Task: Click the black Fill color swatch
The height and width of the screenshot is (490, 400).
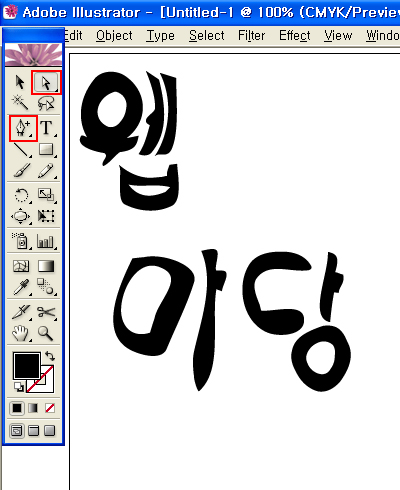Action: pyautogui.click(x=27, y=366)
